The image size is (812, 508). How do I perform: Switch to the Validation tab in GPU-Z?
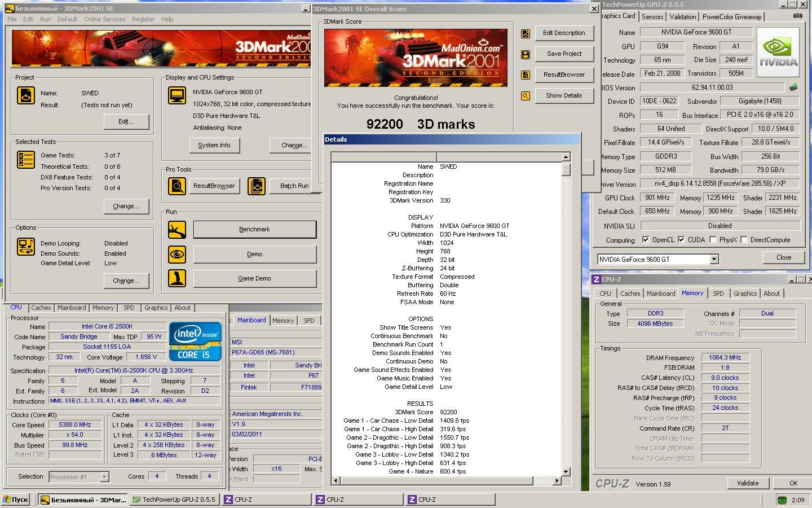pos(683,17)
